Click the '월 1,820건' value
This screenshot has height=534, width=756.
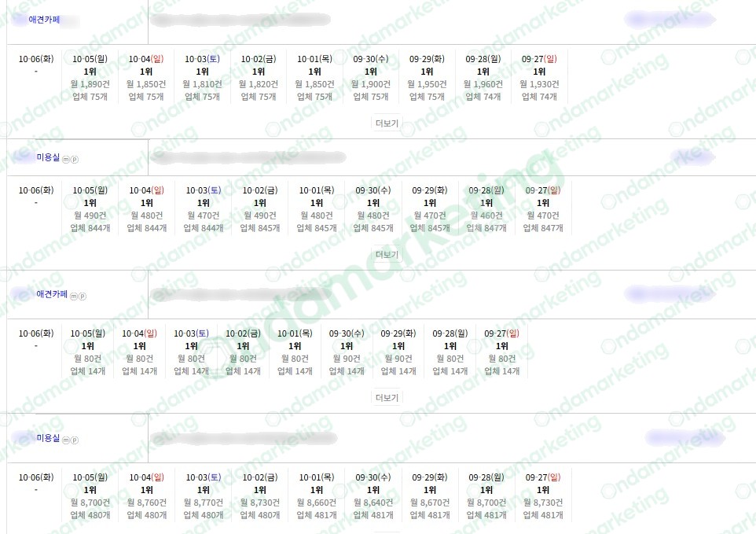pos(259,84)
